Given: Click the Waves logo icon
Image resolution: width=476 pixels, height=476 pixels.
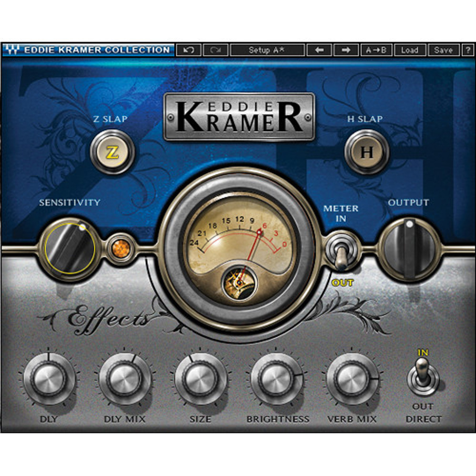Looking at the screenshot, I should [12, 50].
